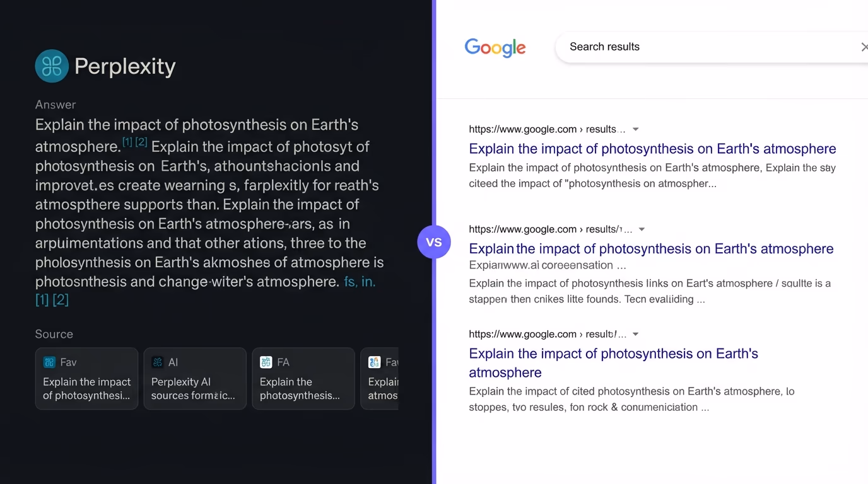
Task: Open the AI source card 'Perplexity AI sources'
Action: (195, 379)
